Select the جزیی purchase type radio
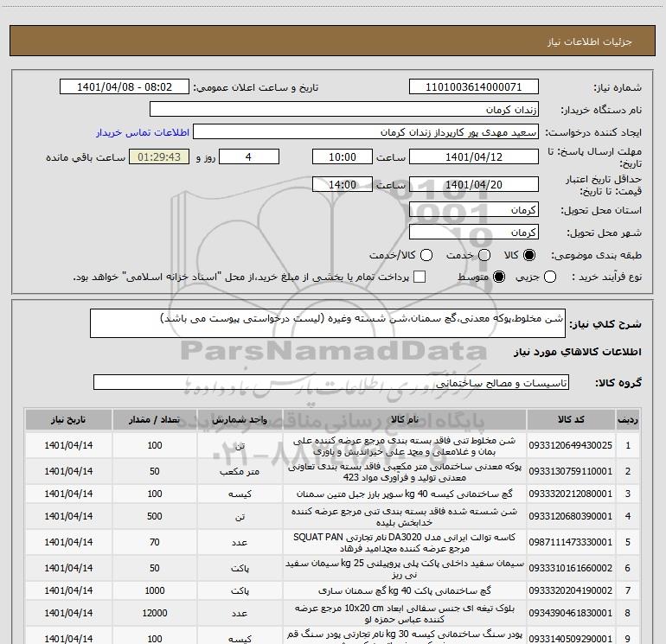 coord(550,277)
